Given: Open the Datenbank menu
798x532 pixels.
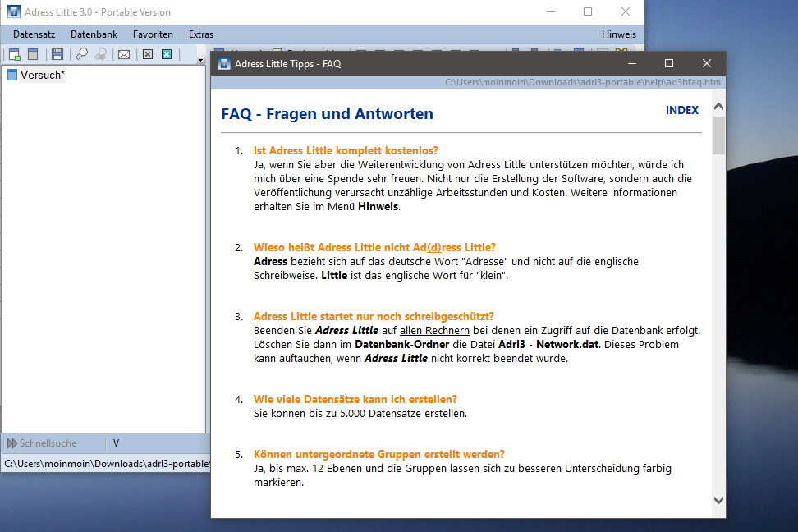Looking at the screenshot, I should coord(94,34).
